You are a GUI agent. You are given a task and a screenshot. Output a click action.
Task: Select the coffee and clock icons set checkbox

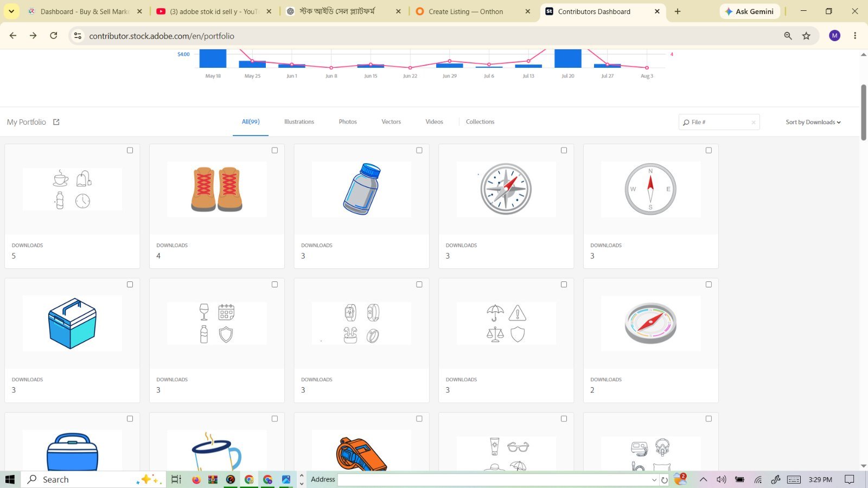[x=130, y=150]
